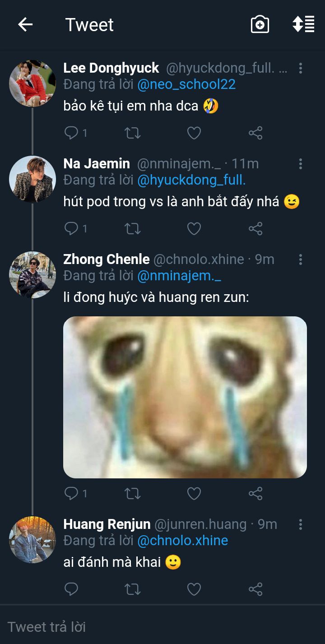Share Lee Donghyuck's tweet

point(255,133)
